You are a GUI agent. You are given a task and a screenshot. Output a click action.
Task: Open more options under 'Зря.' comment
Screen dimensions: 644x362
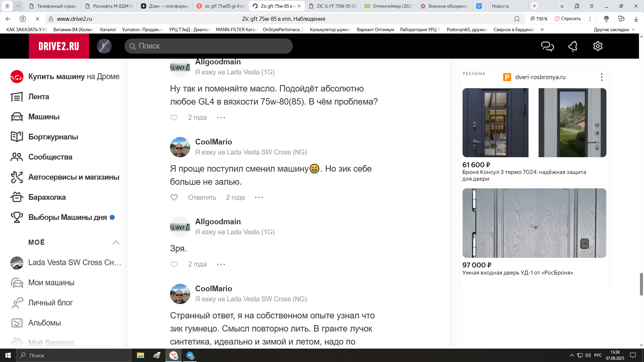pyautogui.click(x=221, y=264)
